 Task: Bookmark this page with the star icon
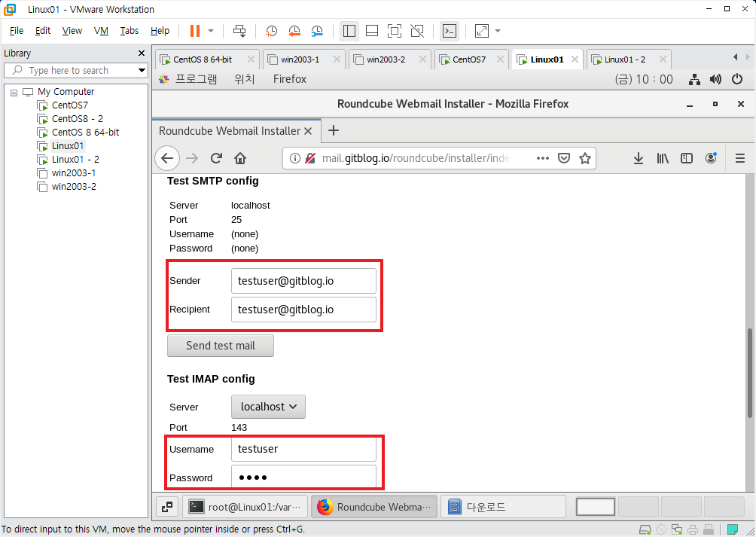pyautogui.click(x=585, y=158)
